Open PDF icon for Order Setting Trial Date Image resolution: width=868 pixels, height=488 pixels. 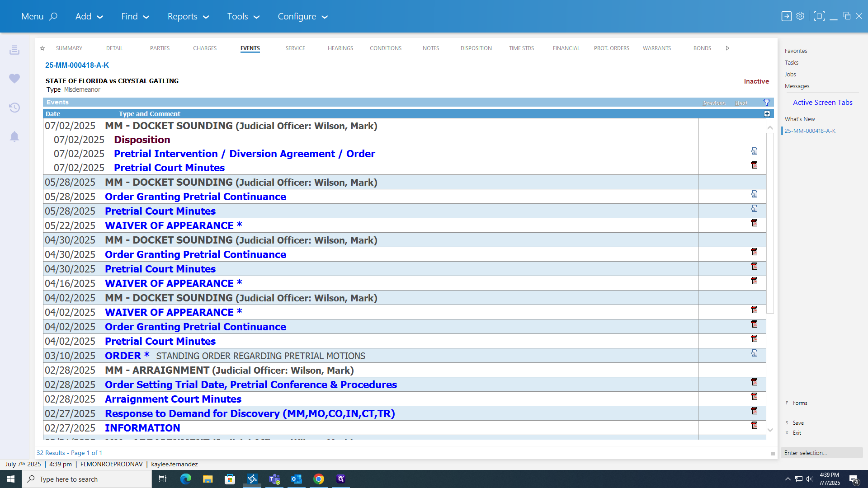pos(754,382)
